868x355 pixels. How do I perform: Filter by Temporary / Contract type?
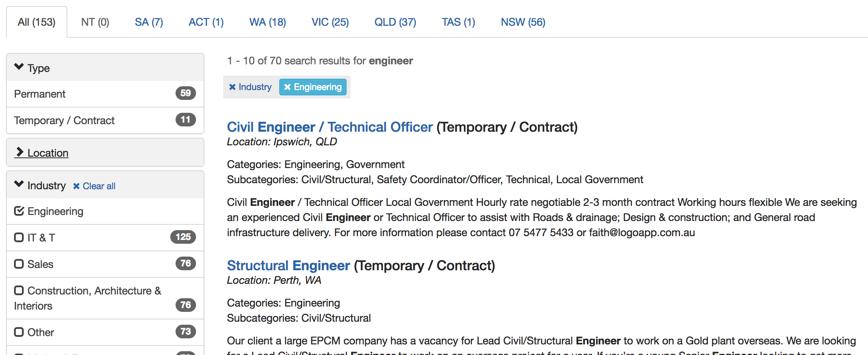(x=64, y=120)
